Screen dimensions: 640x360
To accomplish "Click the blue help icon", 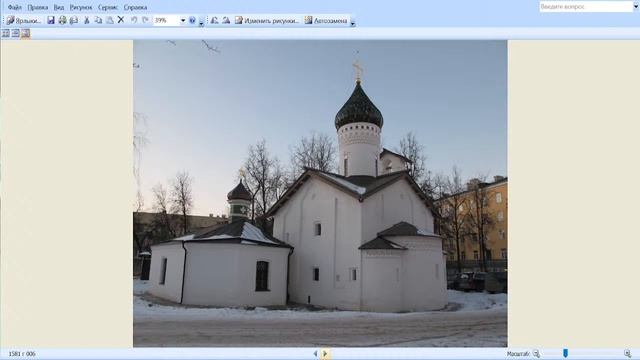I will [x=192, y=20].
